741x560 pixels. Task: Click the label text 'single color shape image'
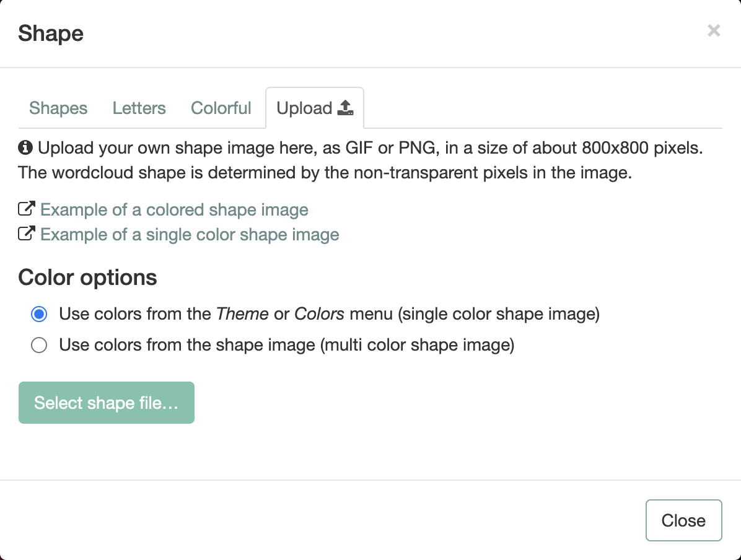click(499, 314)
